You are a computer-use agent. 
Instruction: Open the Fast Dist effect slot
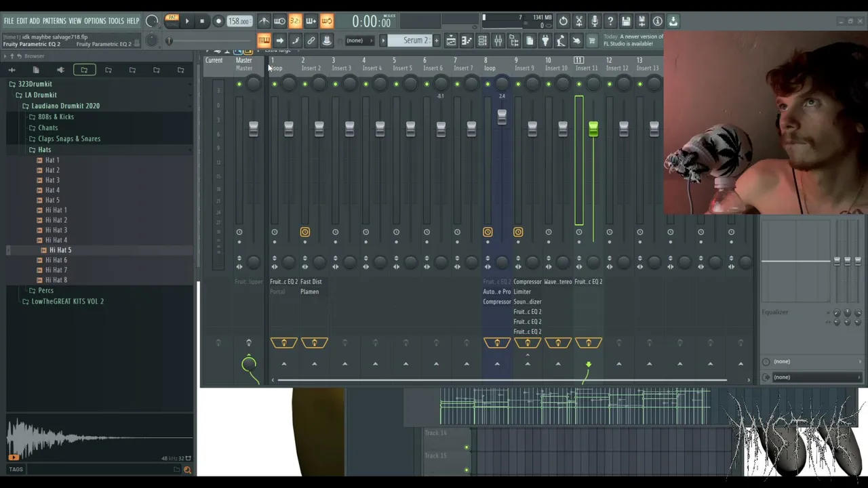311,282
